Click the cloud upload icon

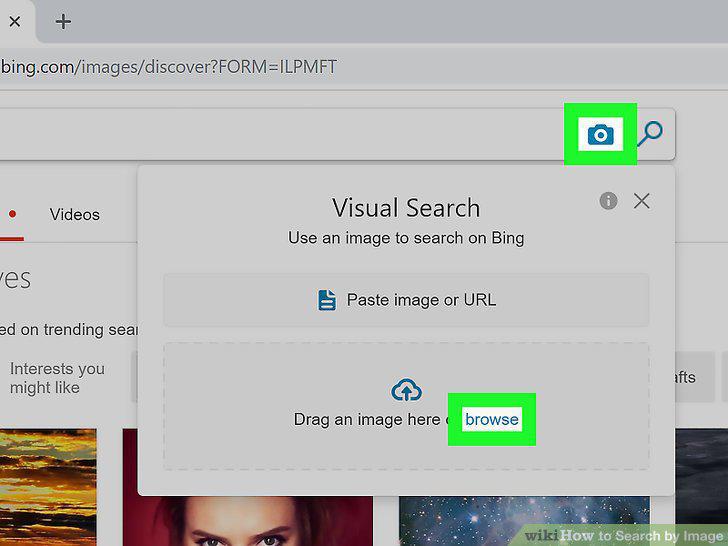(406, 390)
